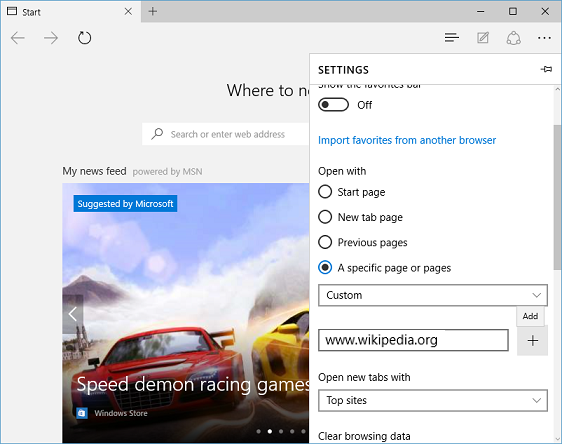562x444 pixels.
Task: Go back with the back arrow
Action: pos(18,38)
